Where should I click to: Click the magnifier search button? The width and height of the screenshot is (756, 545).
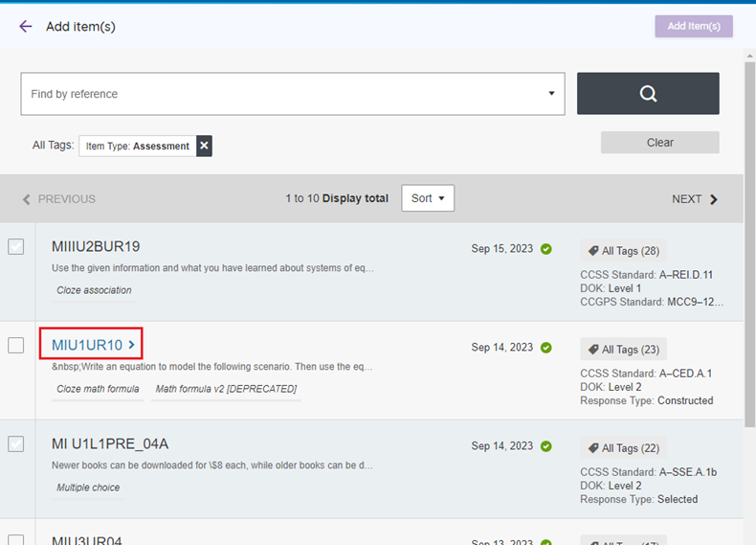[648, 94]
